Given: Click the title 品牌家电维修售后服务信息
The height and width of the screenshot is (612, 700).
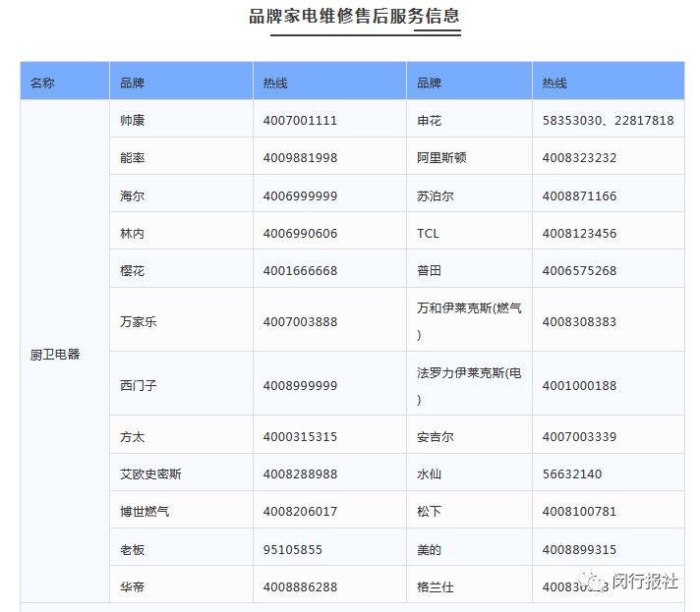Looking at the screenshot, I should click(x=354, y=17).
